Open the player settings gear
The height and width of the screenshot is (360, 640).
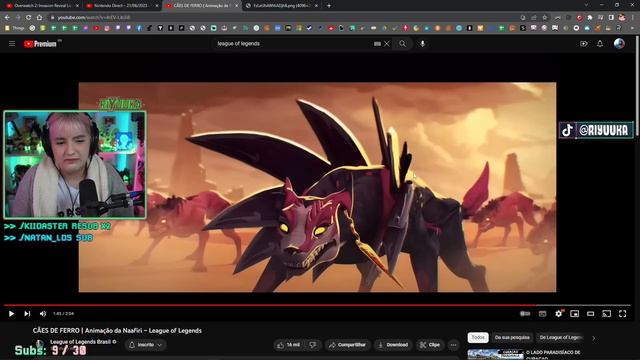(558, 313)
